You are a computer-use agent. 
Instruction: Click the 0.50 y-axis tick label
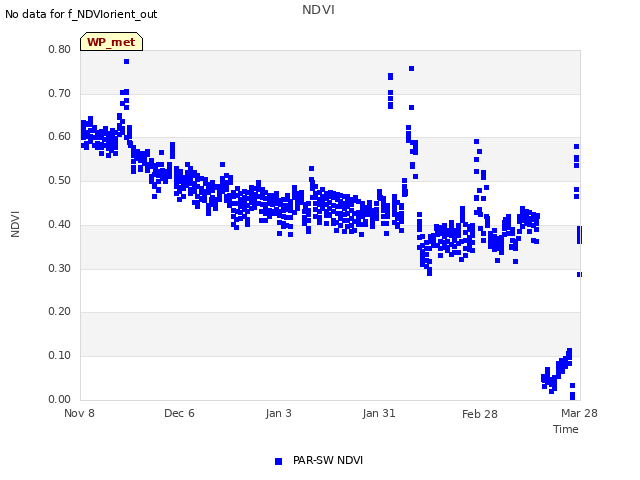(59, 180)
